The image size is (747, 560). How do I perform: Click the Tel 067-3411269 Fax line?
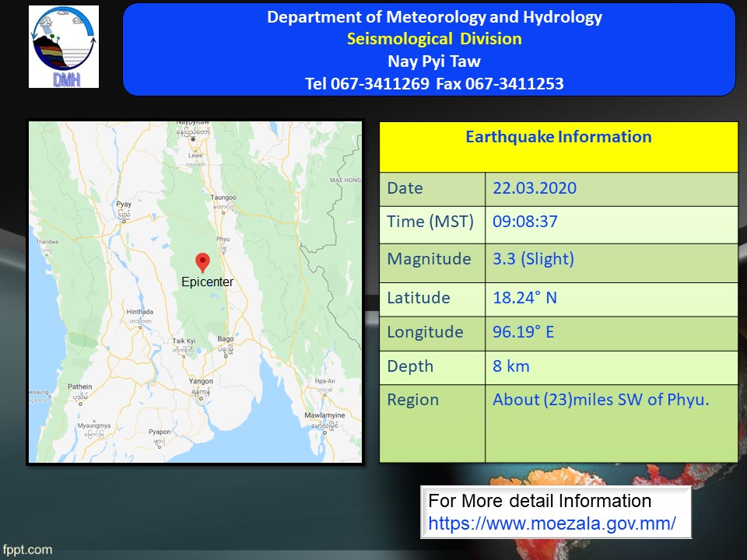click(x=434, y=84)
